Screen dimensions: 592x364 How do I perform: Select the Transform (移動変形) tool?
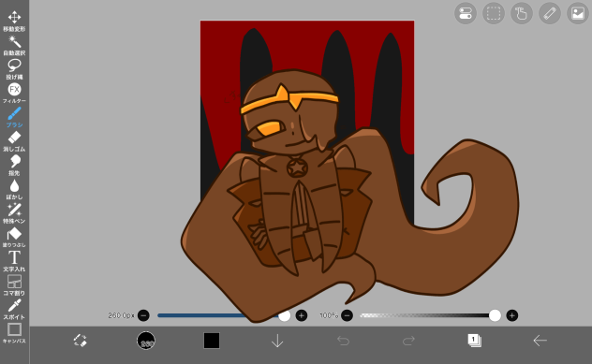pyautogui.click(x=14, y=22)
